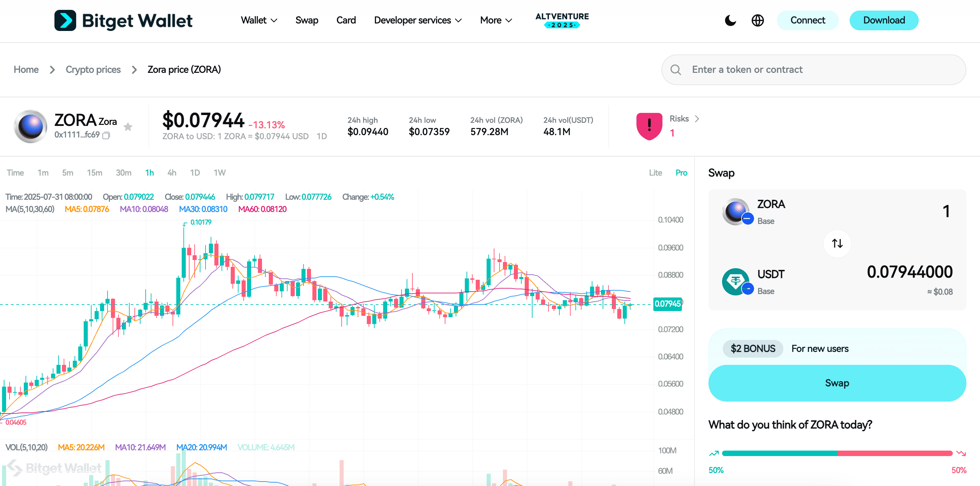
Task: Click the 0.07944000 USDT output amount
Action: (910, 272)
